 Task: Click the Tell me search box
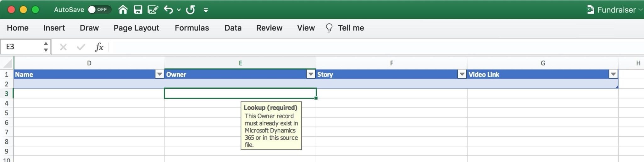(351, 28)
